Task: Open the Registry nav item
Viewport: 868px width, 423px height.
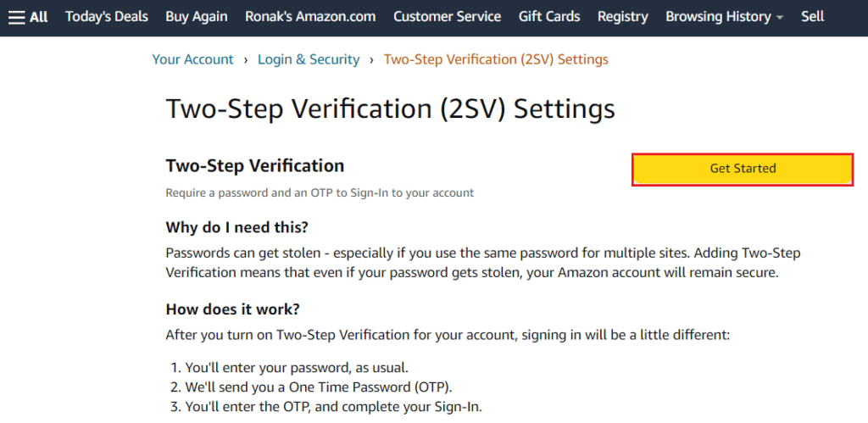Action: [x=623, y=17]
